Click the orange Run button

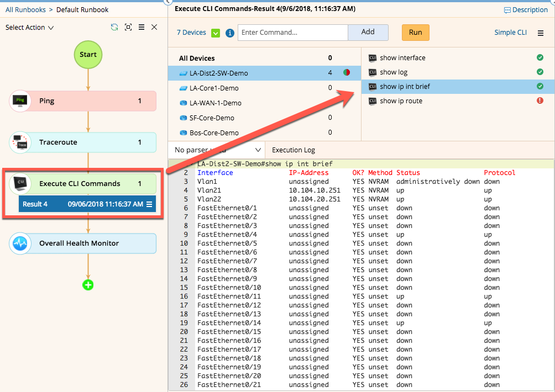click(415, 33)
